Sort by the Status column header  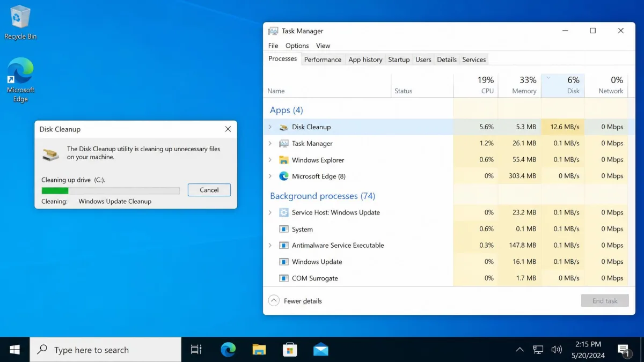422,85
